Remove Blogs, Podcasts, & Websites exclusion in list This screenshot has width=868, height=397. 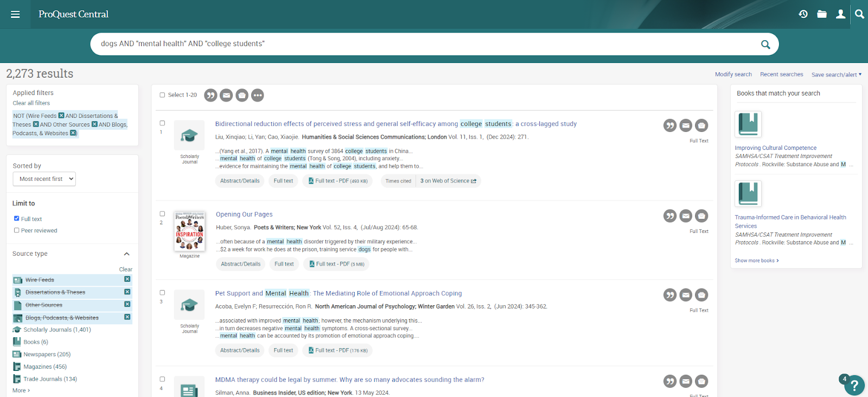click(127, 317)
